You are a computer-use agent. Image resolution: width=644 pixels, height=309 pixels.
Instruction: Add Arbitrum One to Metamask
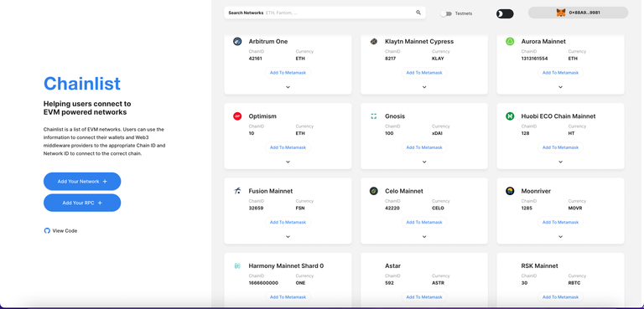[288, 73]
